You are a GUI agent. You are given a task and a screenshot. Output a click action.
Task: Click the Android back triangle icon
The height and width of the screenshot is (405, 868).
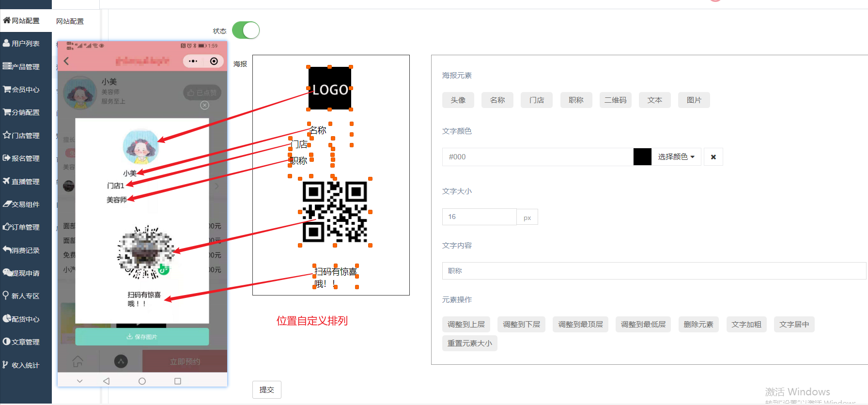tap(106, 381)
